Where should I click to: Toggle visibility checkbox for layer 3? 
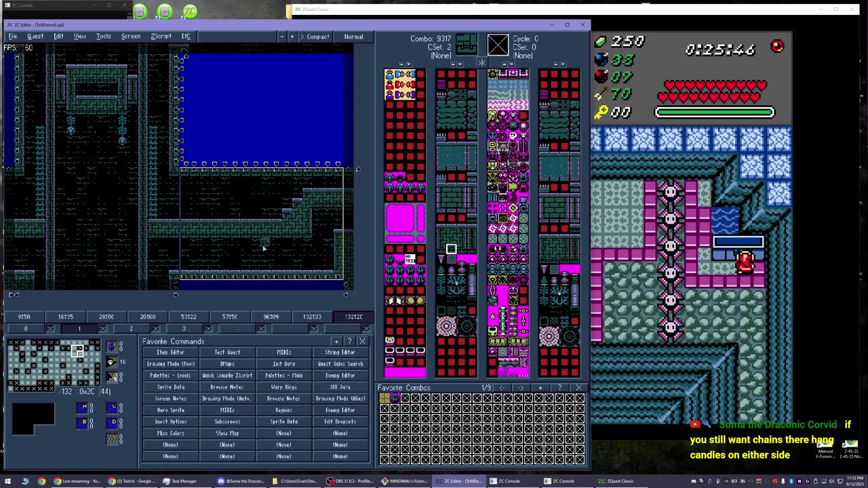point(208,329)
